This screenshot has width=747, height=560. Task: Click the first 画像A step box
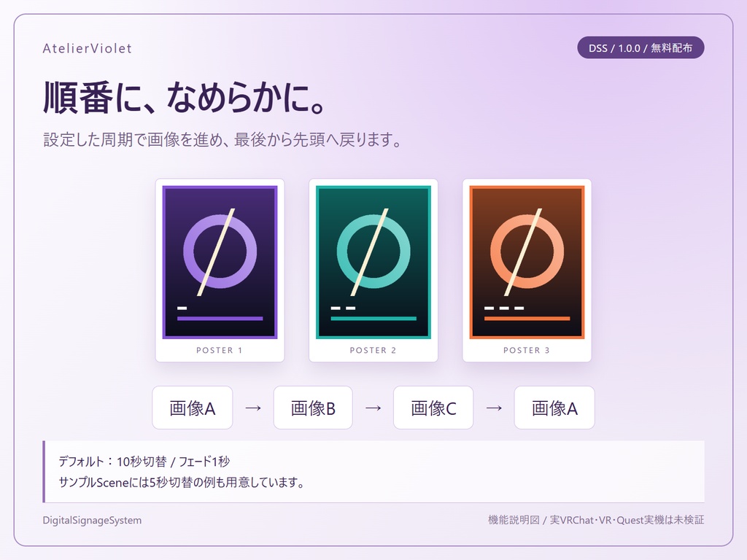(193, 408)
